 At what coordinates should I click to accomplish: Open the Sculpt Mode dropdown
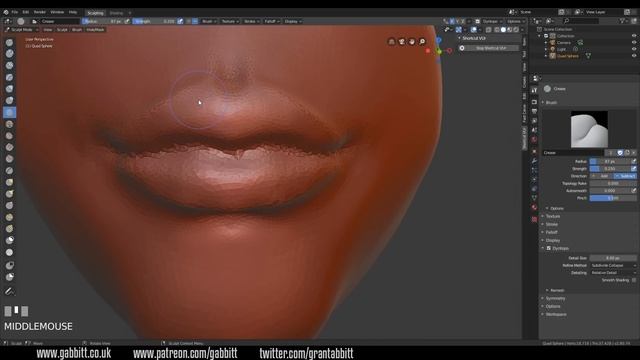pos(22,30)
